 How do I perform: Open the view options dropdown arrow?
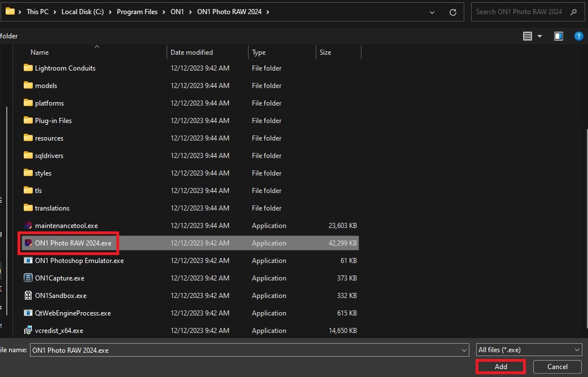point(539,36)
